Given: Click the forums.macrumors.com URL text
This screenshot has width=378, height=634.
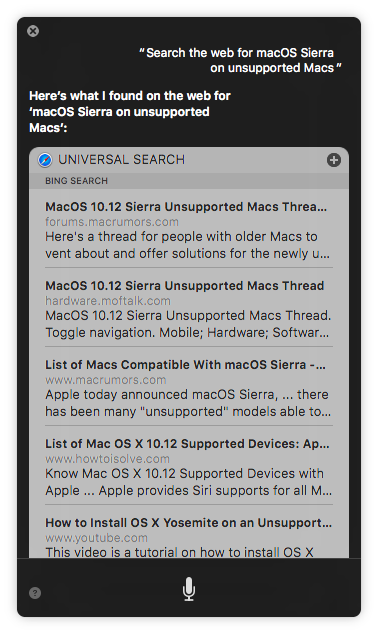Looking at the screenshot, I should click(x=112, y=222).
